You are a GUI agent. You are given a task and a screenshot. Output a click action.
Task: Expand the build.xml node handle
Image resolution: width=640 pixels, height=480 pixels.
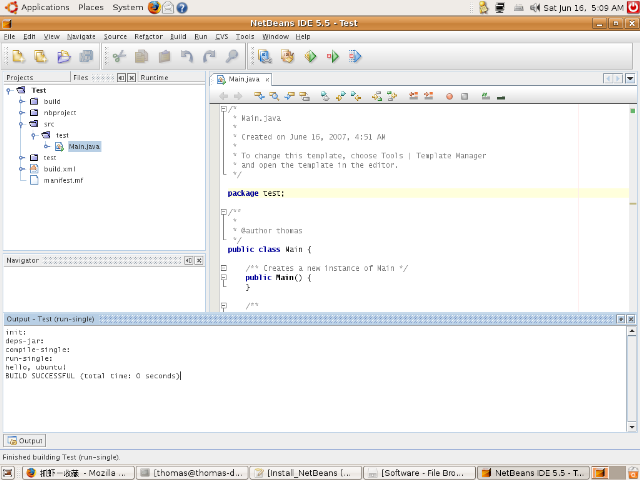tap(22, 169)
